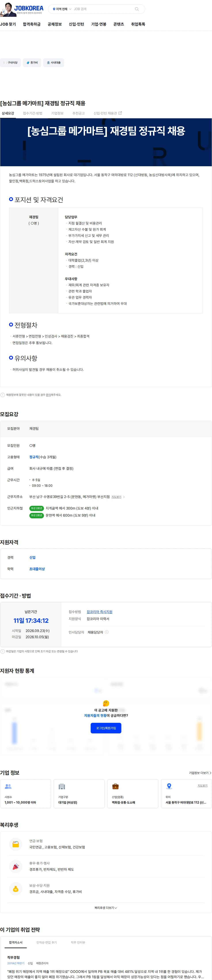Click the 부산 2호선 badge for 문현역
This screenshot has width=212, height=980.
tap(36, 515)
